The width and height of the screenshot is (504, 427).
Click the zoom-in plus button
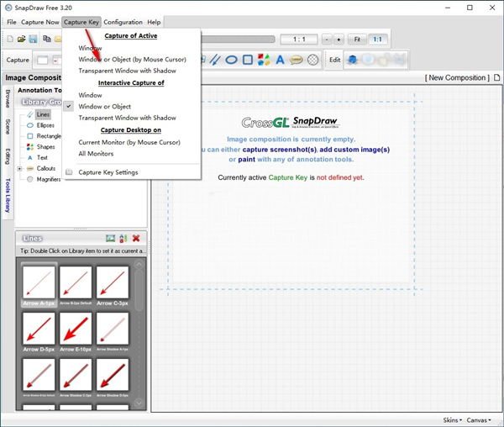(x=339, y=40)
